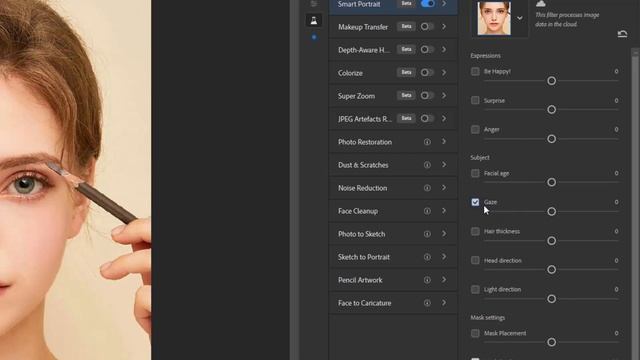Image resolution: width=640 pixels, height=360 pixels.
Task: Expand the Noise Reduction chevron
Action: coord(444,188)
